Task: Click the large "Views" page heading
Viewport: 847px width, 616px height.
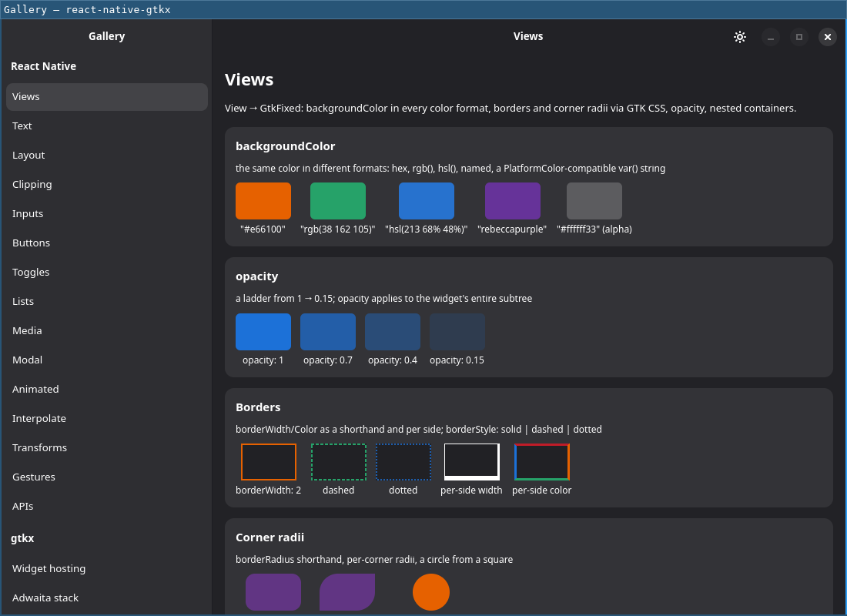Action: pos(249,80)
